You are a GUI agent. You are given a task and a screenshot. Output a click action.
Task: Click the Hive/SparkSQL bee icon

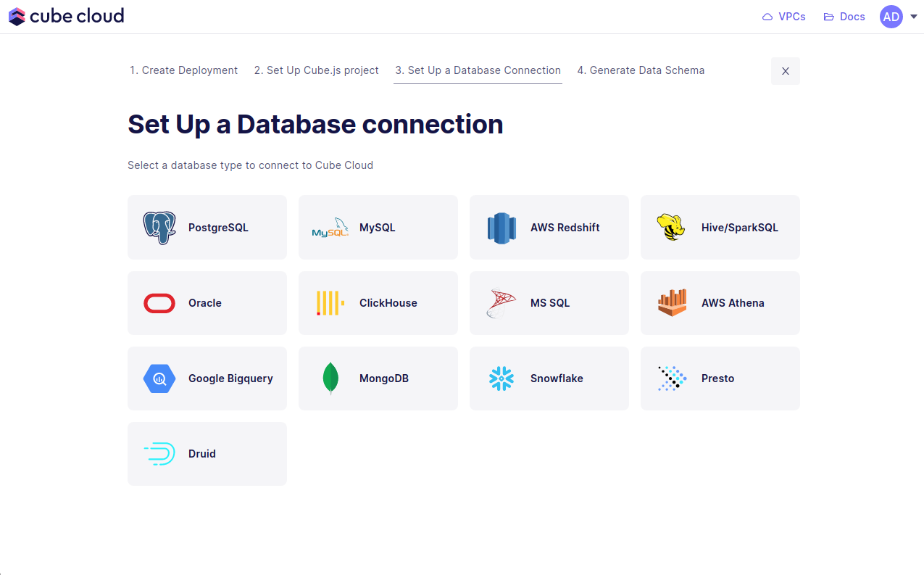[671, 228]
